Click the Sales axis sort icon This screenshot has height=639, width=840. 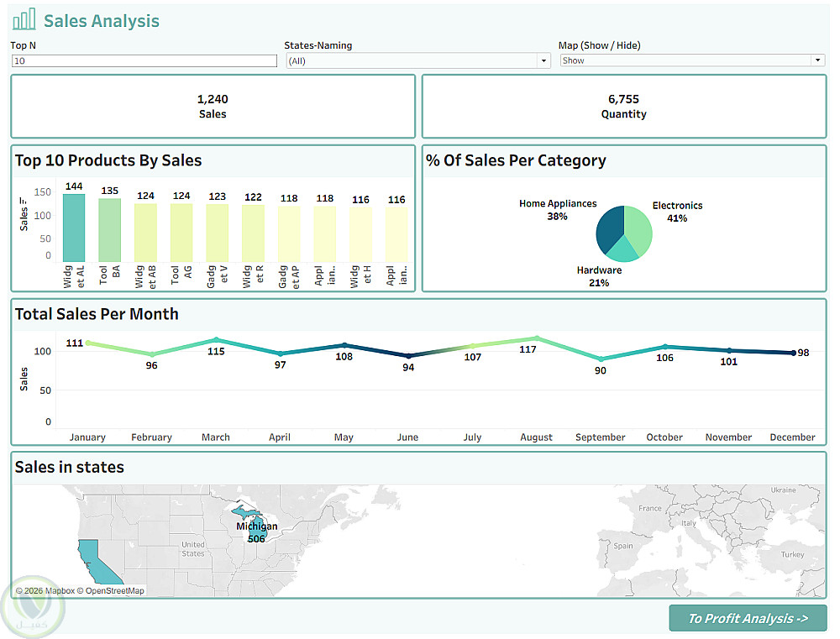24,201
